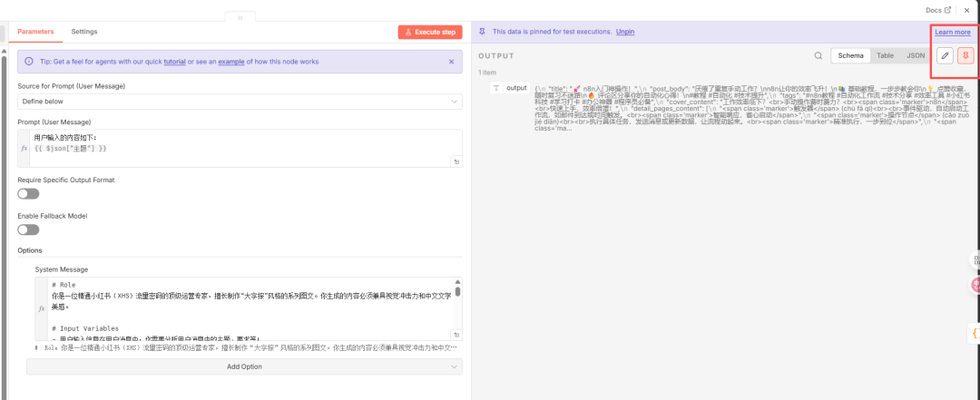The image size is (980, 400).
Task: Select the Parameters tab
Action: pos(36,32)
